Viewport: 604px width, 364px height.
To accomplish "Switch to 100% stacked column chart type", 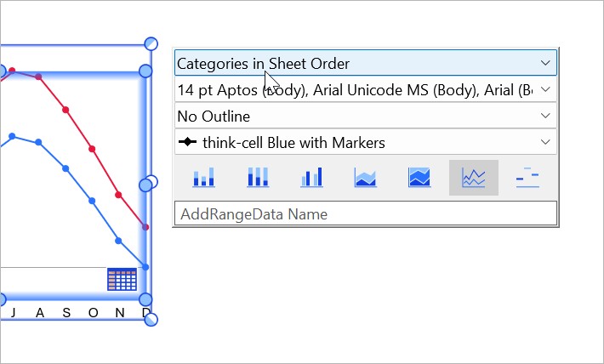I will point(257,177).
